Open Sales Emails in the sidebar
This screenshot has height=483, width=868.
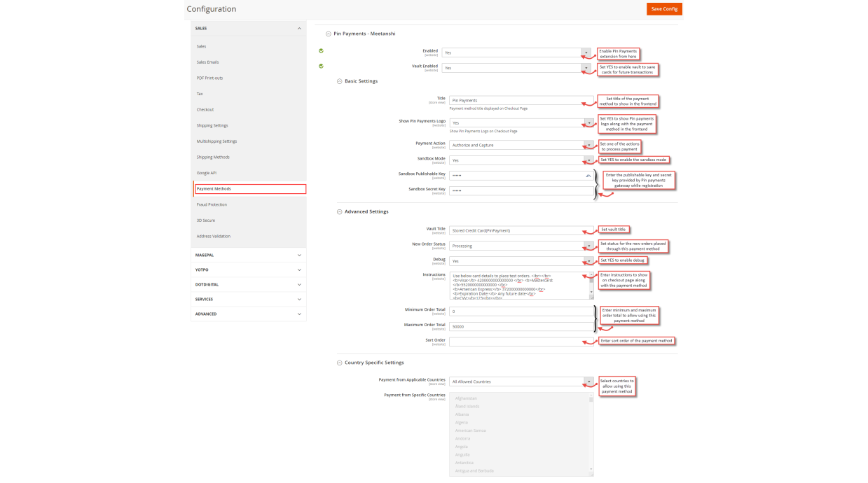[x=207, y=62]
